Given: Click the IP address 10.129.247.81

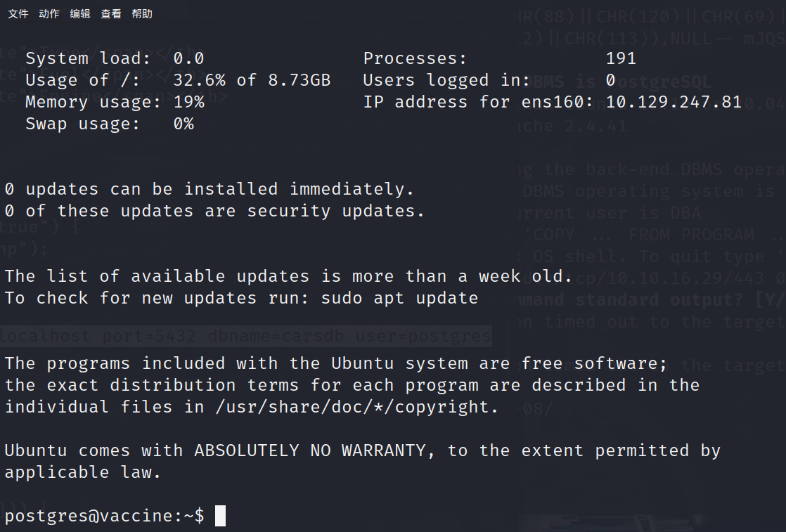Looking at the screenshot, I should [x=674, y=102].
